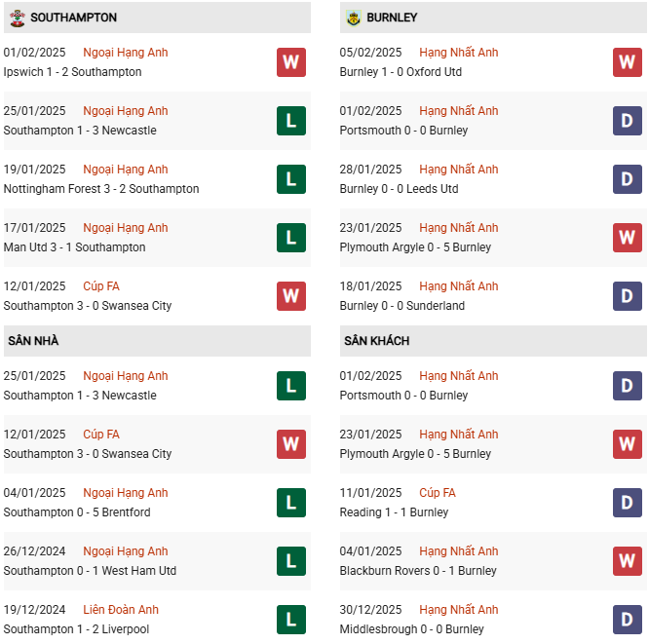Open Ngoại Hạng Anh league link for 01/02/2025
This screenshot has width=649, height=644.
point(126,53)
